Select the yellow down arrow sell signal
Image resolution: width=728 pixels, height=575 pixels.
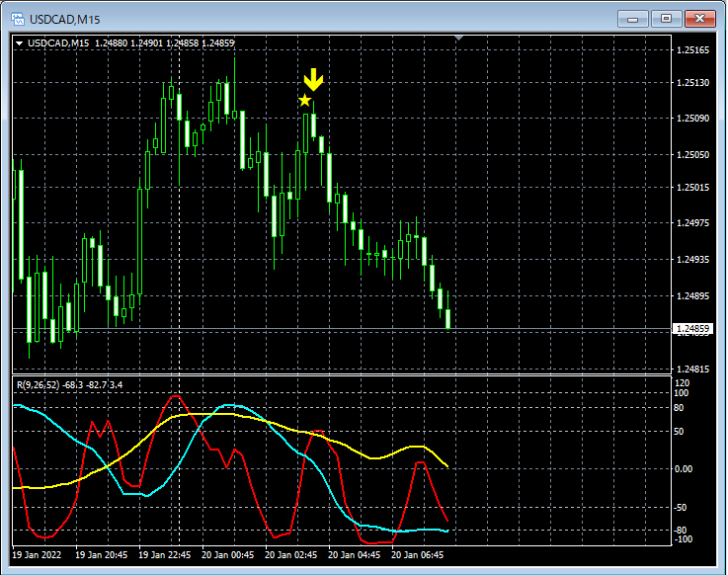pos(314,79)
